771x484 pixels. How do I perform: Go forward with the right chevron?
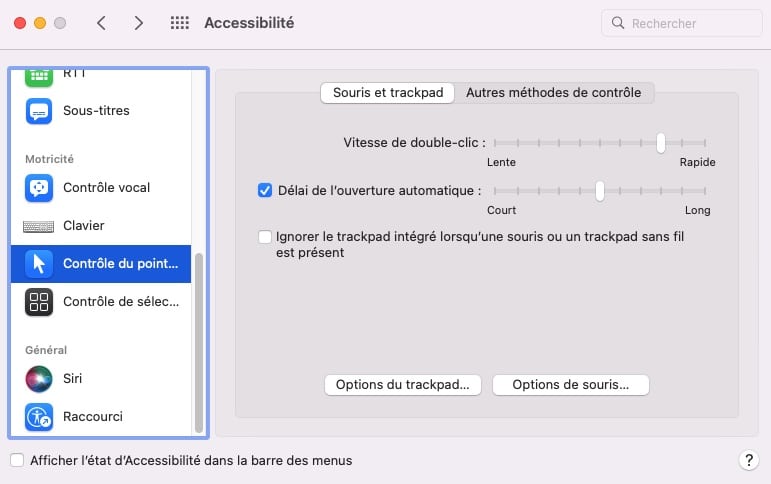[x=139, y=23]
